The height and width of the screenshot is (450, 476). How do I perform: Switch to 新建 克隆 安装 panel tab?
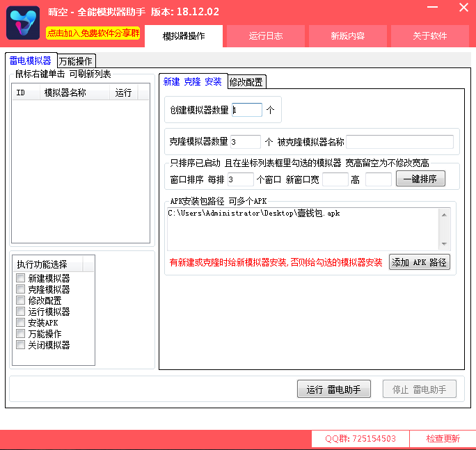(x=193, y=81)
